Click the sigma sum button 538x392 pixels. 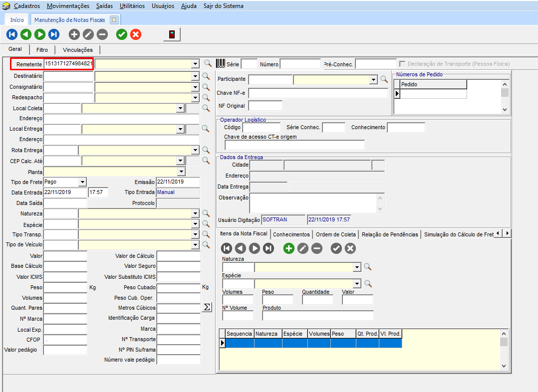point(207,308)
